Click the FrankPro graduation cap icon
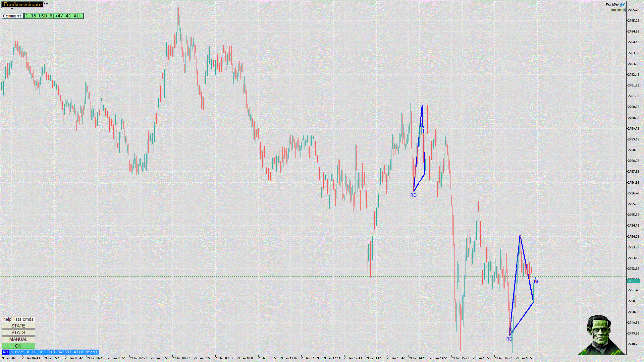Screen dimensions: 644x362 click(x=623, y=5)
